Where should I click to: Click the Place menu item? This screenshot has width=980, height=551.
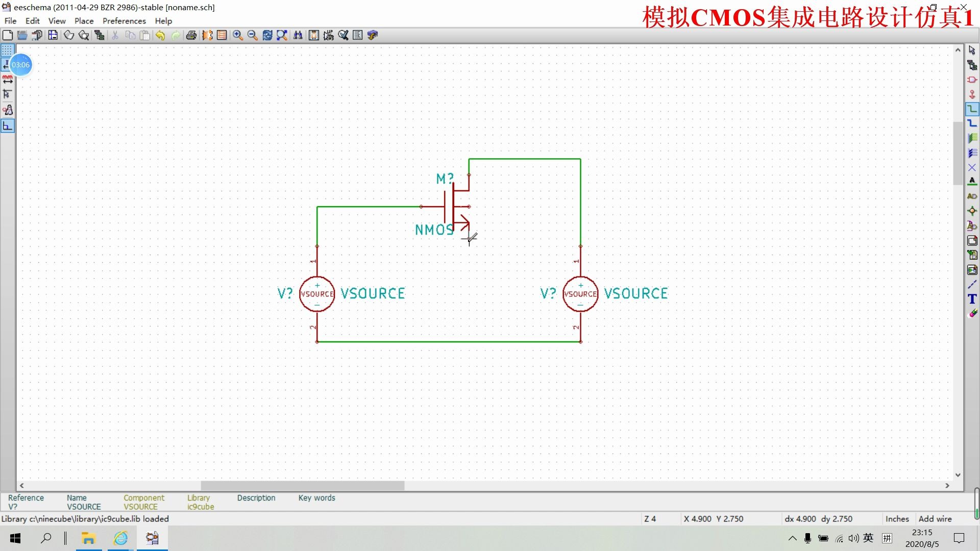[84, 20]
